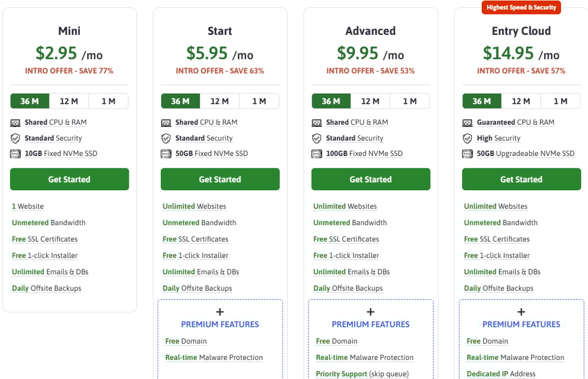Click the Guaranteed CPU & RAM icon in Entry Cloud
The height and width of the screenshot is (379, 588).
467,122
